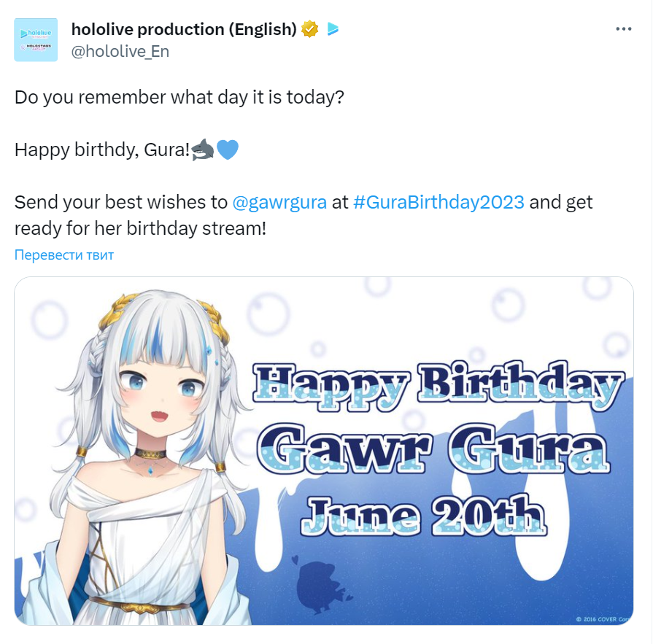653x644 pixels.
Task: Click the blue hololive affiliate badge
Action: [x=333, y=28]
